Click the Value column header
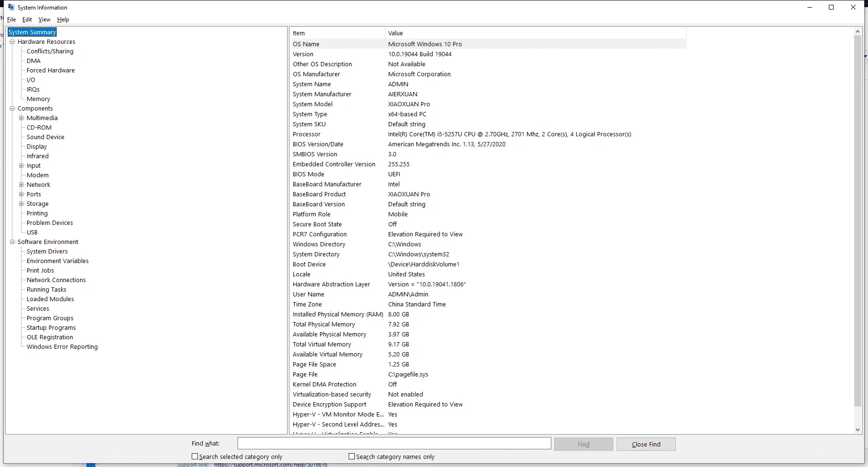Viewport: 868px width, 467px height. [x=536, y=33]
